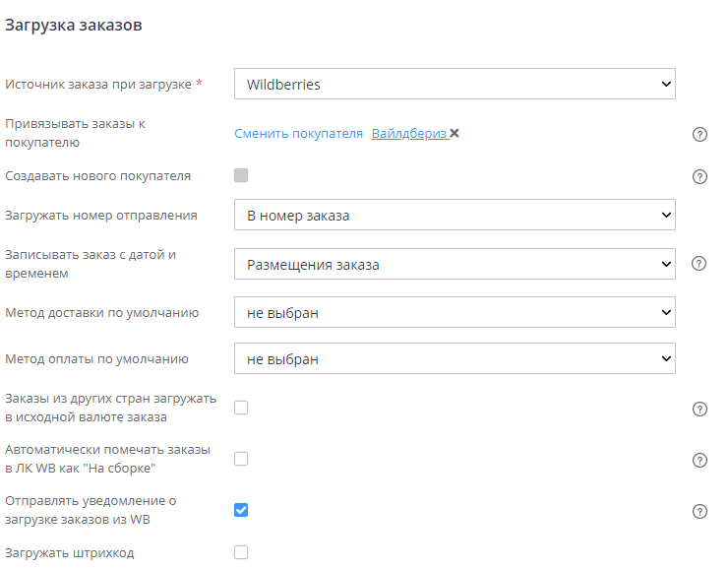This screenshot has height=570, width=728.
Task: Click help icon beside 'Создавать нового покупателя'
Action: pos(700,177)
